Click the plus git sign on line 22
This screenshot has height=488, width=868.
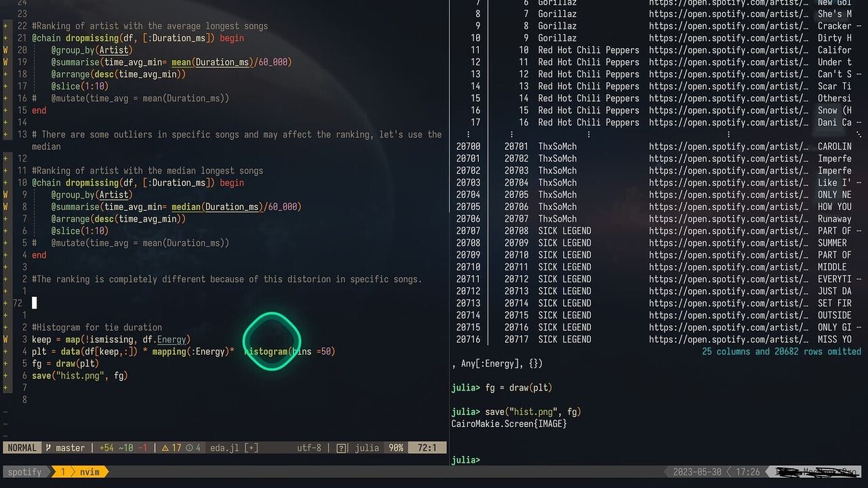coord(6,26)
